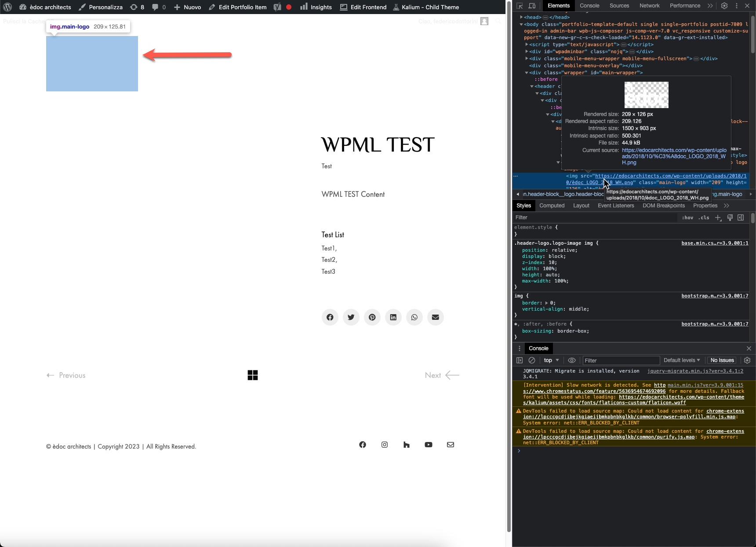Click the èdoc architects site dashboard link
756x547 pixels.
click(45, 7)
